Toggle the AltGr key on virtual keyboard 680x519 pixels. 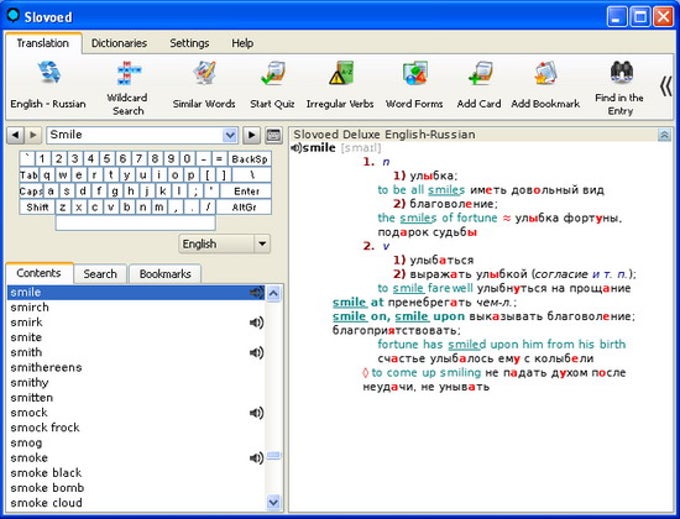(244, 207)
